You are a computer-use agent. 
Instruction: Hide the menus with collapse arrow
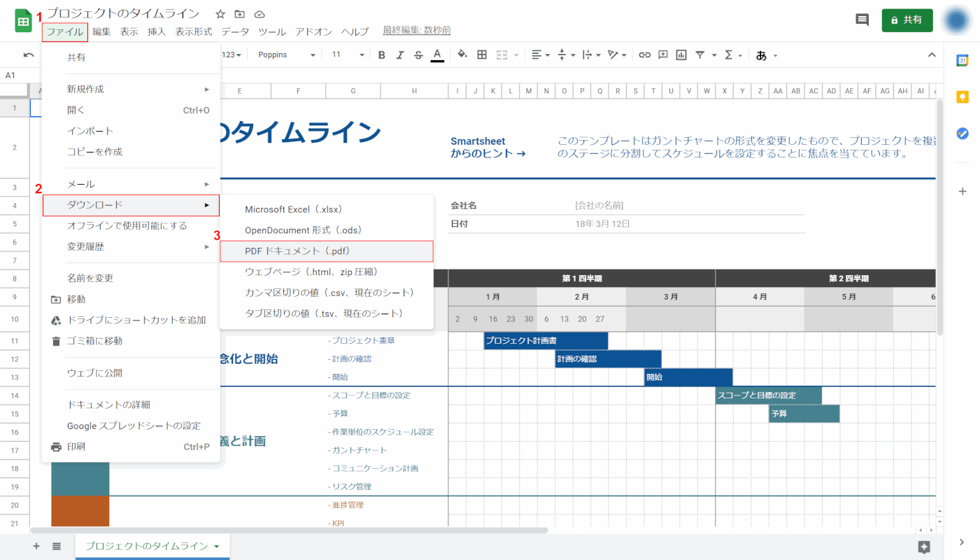(931, 55)
